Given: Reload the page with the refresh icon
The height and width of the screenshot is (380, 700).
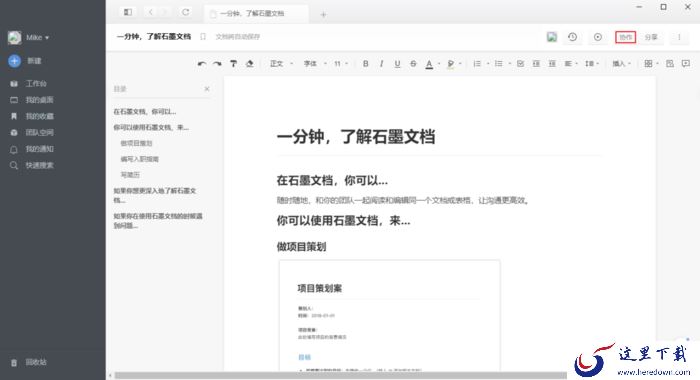Looking at the screenshot, I should click(x=186, y=13).
